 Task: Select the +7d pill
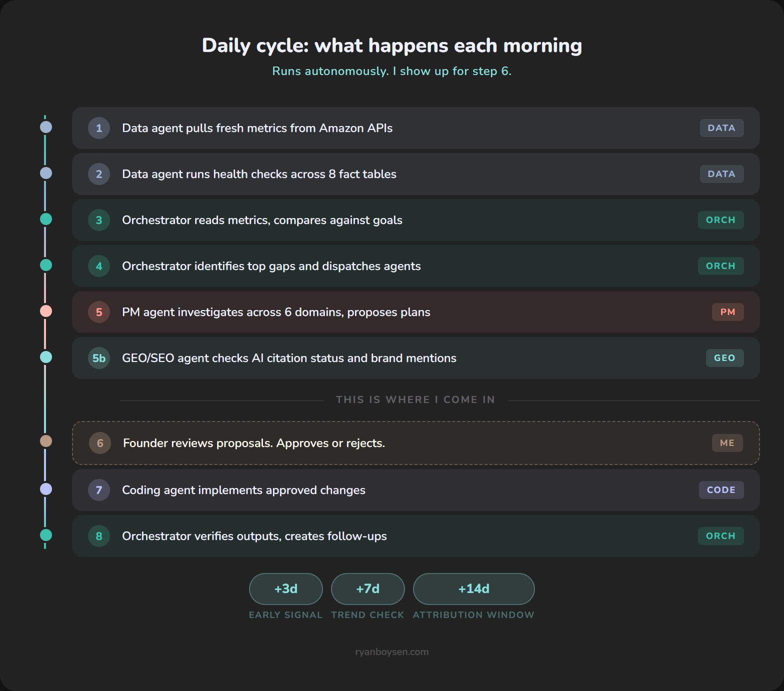pos(368,589)
